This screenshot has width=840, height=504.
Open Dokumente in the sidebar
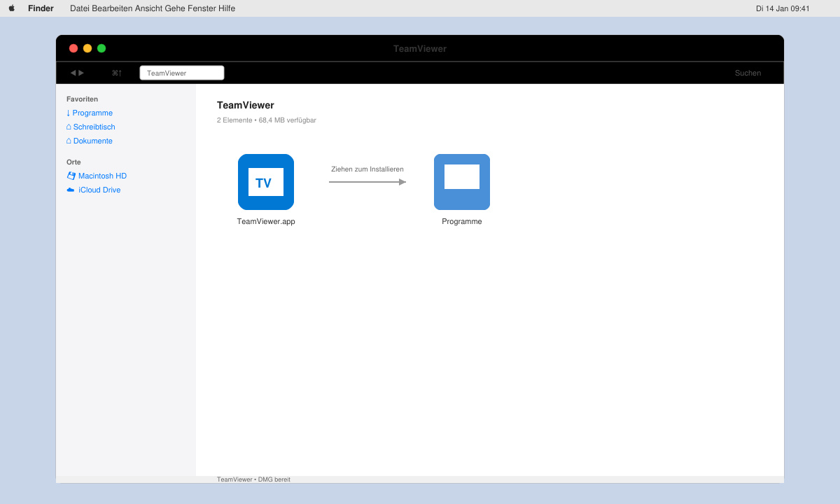coord(90,141)
